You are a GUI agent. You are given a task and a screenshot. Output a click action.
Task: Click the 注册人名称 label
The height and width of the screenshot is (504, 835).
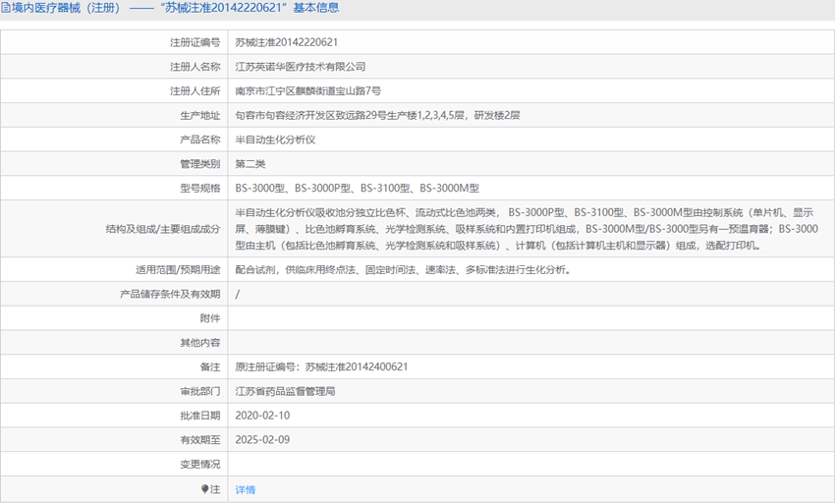coord(195,67)
